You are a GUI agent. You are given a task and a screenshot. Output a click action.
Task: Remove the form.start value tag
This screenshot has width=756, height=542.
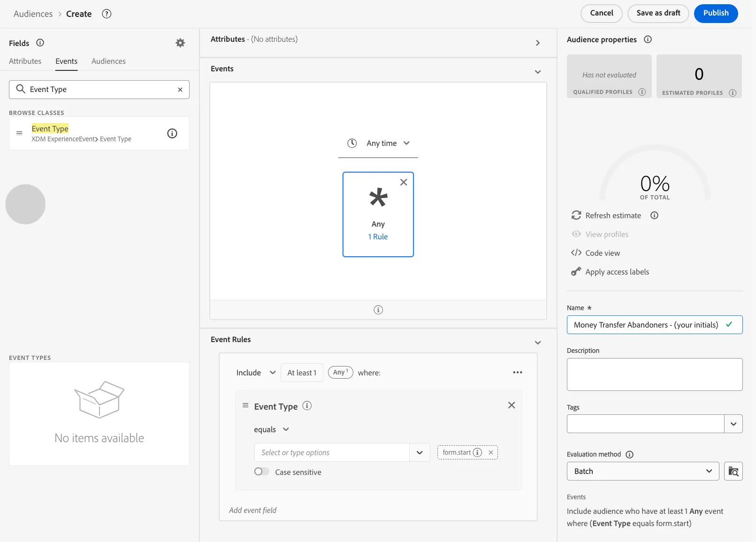491,452
